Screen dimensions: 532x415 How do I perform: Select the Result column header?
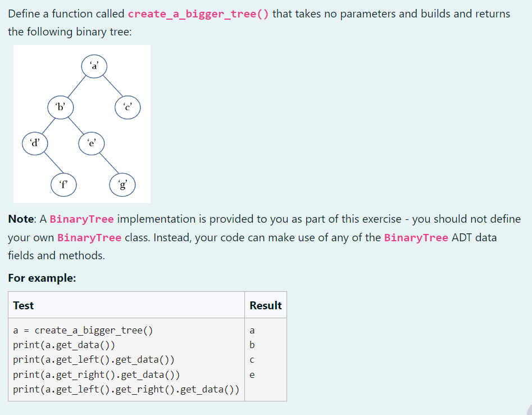[x=266, y=305]
